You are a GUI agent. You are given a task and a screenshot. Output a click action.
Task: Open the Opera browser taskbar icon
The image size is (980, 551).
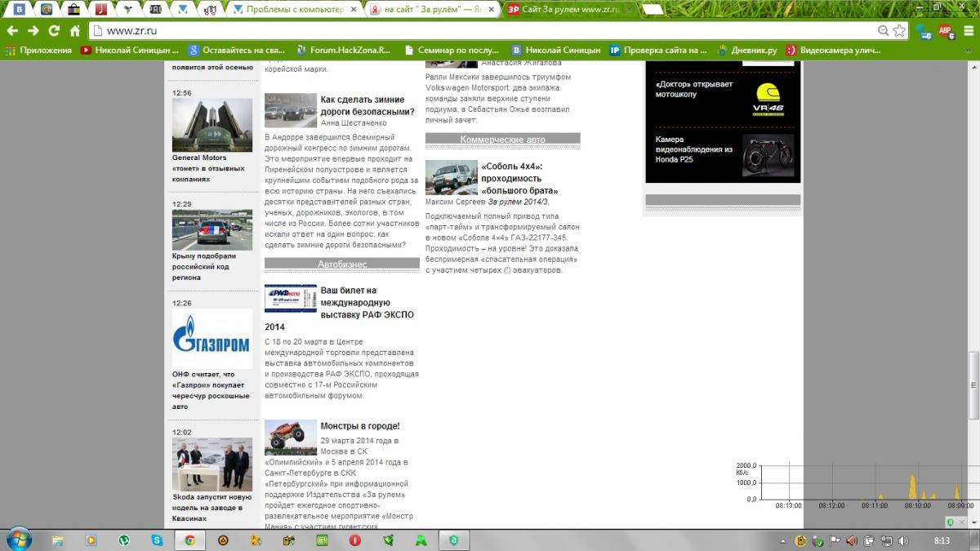[x=355, y=540]
